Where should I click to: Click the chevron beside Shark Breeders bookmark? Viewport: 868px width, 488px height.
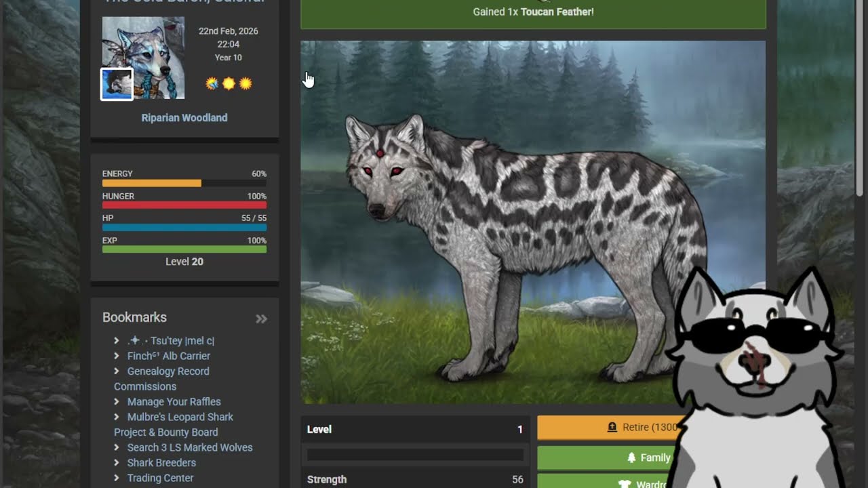click(117, 462)
